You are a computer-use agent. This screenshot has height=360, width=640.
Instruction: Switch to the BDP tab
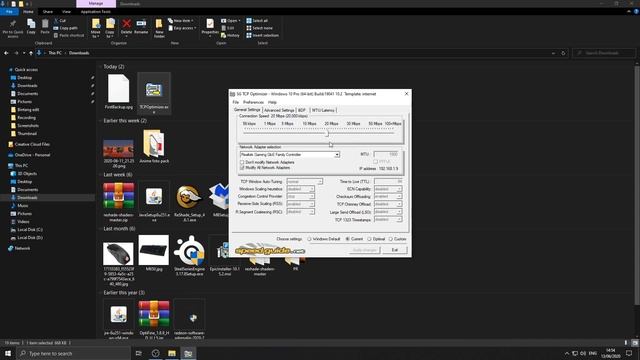(302, 110)
